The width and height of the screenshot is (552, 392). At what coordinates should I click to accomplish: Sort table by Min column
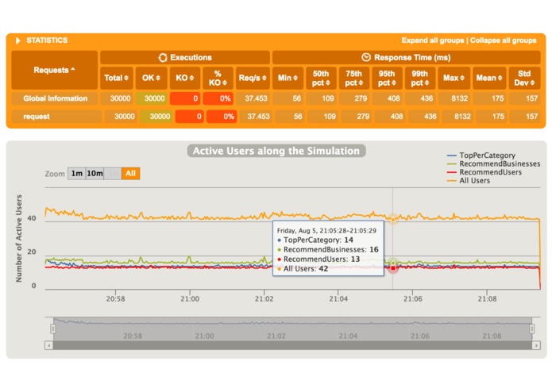pos(288,78)
